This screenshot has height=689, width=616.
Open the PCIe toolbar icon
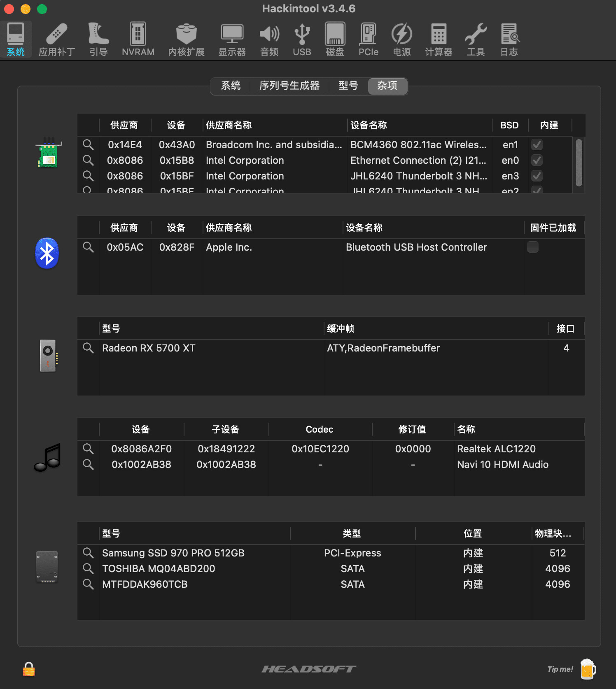[x=368, y=40]
